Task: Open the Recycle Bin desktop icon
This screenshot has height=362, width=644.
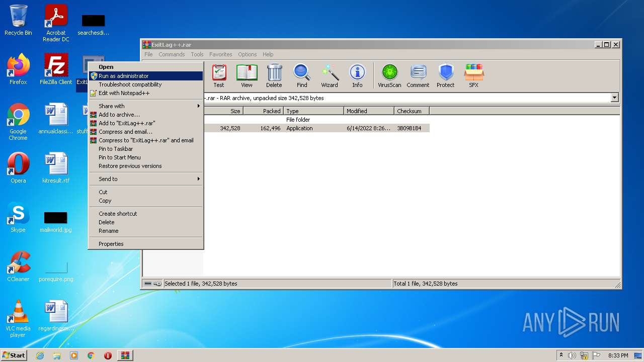Action: 18,20
